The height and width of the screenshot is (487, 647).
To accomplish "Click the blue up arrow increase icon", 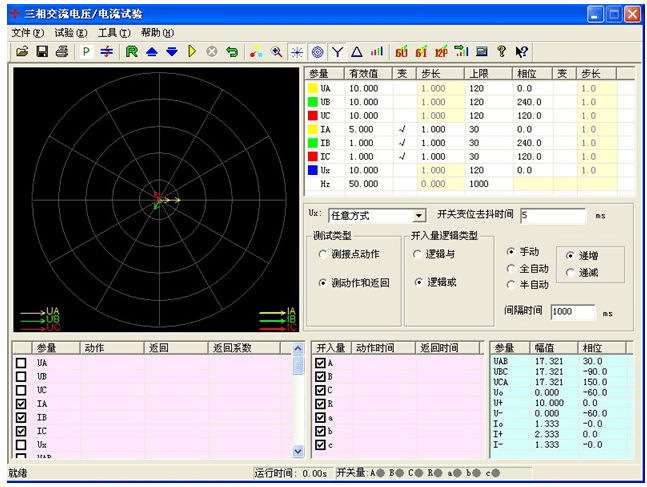I will click(151, 51).
